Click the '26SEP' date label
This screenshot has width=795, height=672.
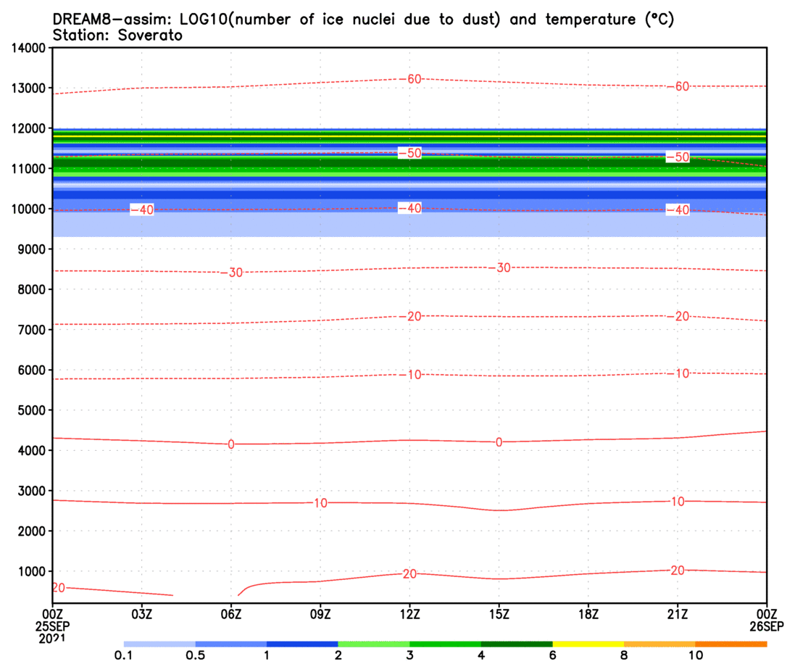[767, 627]
